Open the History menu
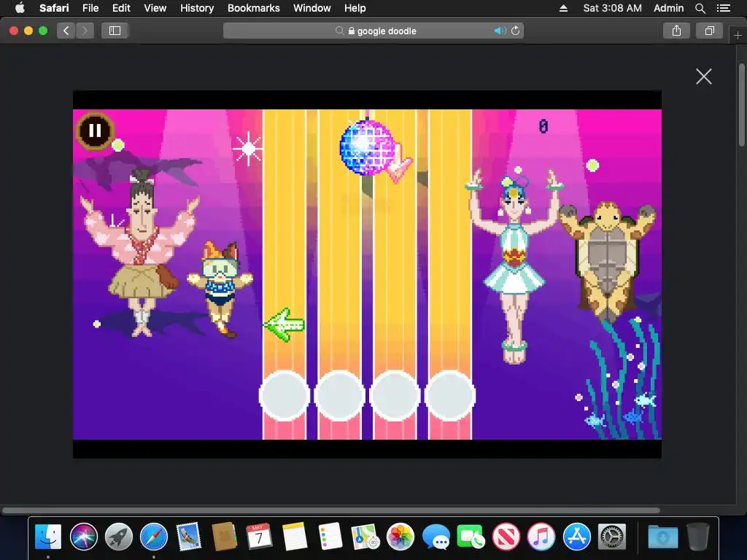This screenshot has height=560, width=747. (197, 8)
